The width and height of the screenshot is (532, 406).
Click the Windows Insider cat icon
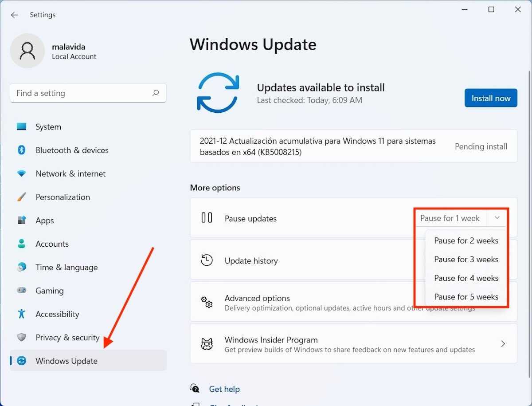click(x=207, y=344)
